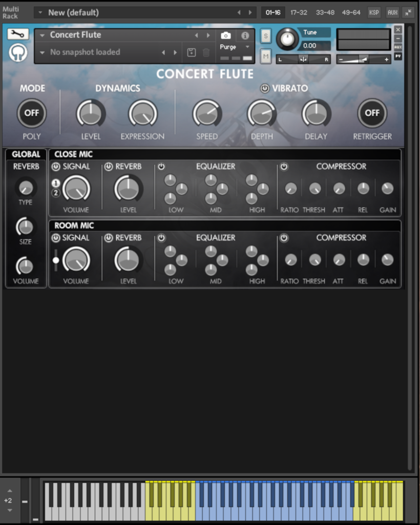Viewport: 420px width, 525px height.
Task: Open the snapshot selection dropdown
Action: [42, 52]
